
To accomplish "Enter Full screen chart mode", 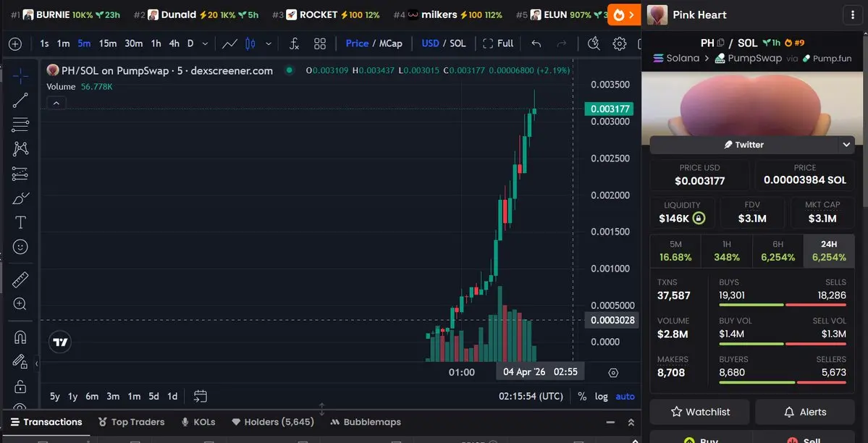I will (498, 43).
